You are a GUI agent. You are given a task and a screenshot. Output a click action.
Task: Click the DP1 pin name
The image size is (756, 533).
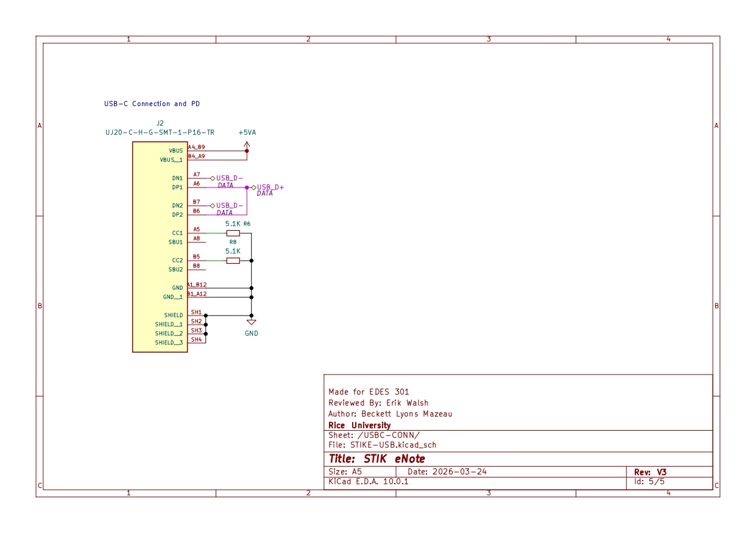(178, 187)
